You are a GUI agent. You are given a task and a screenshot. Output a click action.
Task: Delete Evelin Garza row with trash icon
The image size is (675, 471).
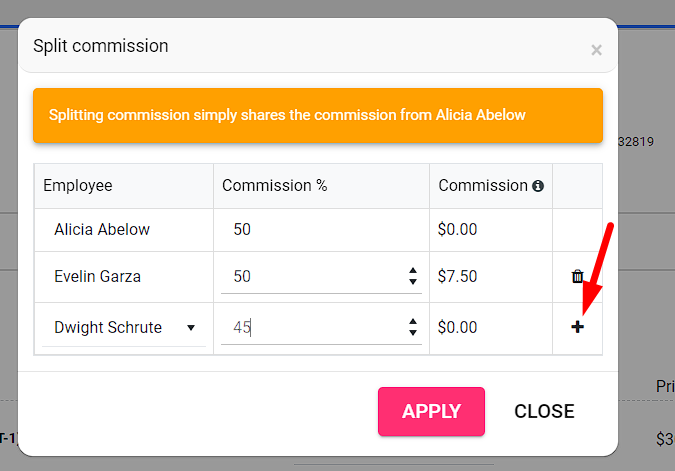tap(577, 276)
